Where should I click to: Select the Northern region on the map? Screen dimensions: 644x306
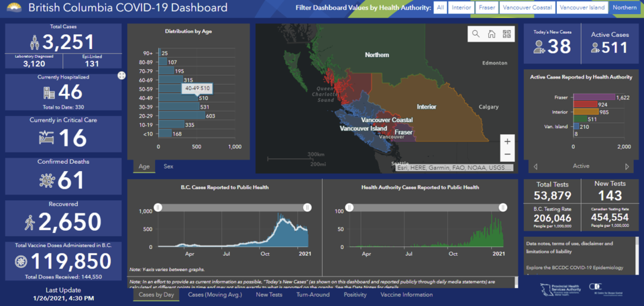point(377,55)
